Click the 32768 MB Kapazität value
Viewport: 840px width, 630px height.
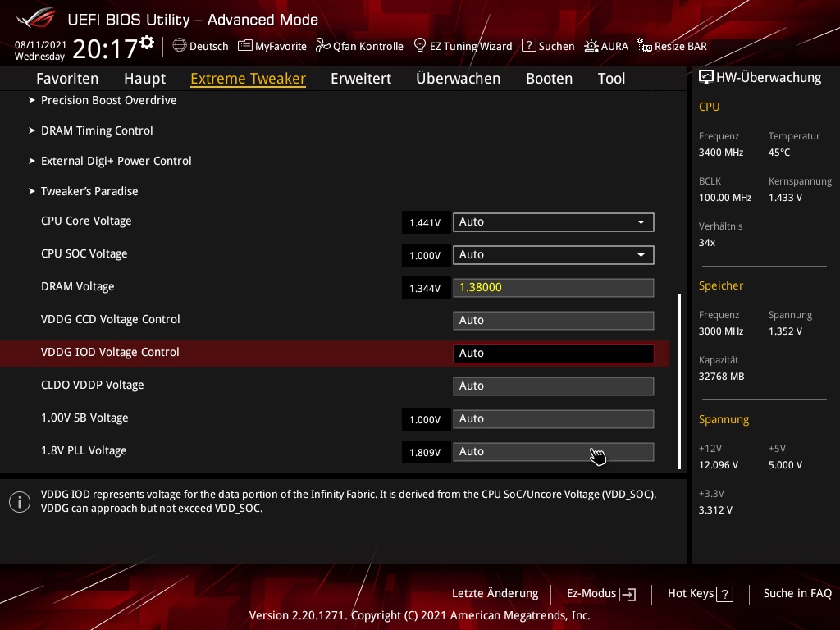point(721,377)
